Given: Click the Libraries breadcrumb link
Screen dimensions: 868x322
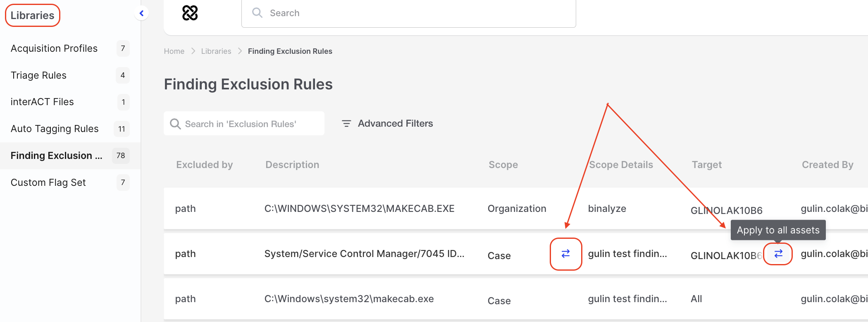Looking at the screenshot, I should [x=216, y=51].
